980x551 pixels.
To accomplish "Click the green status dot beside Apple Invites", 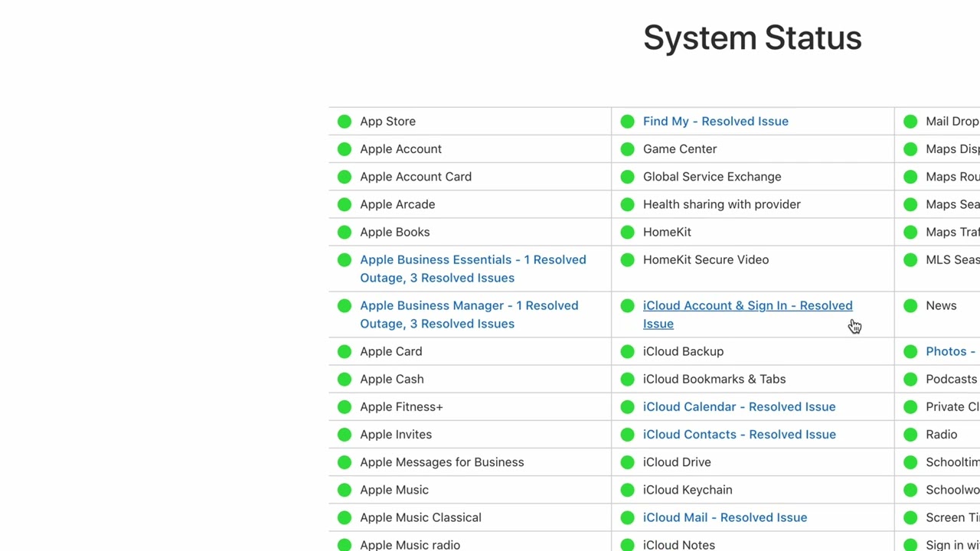I will [x=345, y=435].
